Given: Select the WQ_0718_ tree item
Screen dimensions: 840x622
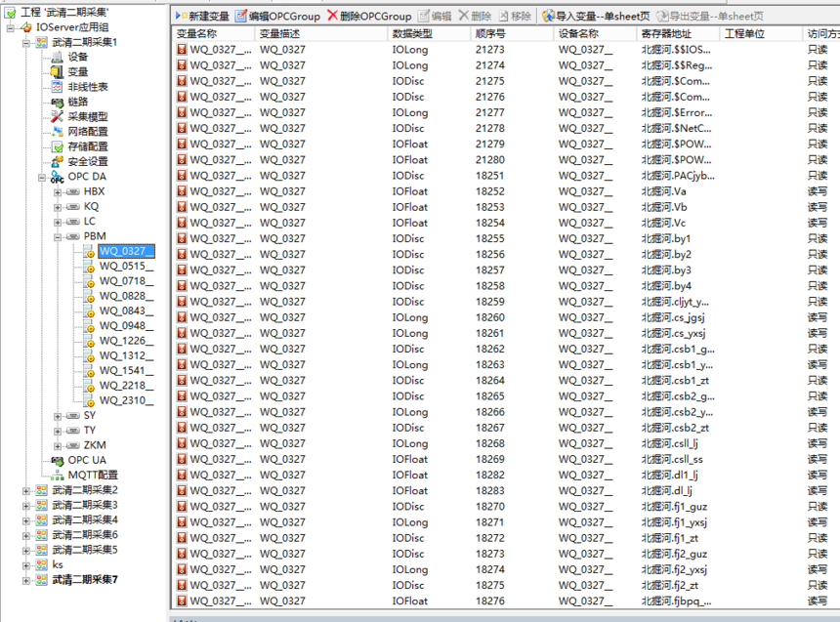Looking at the screenshot, I should pos(126,281).
